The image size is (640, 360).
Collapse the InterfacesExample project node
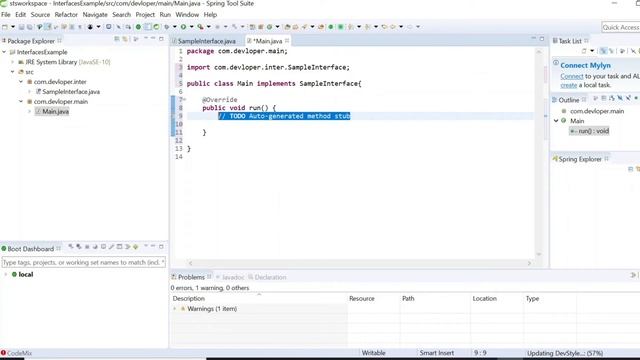click(4, 52)
